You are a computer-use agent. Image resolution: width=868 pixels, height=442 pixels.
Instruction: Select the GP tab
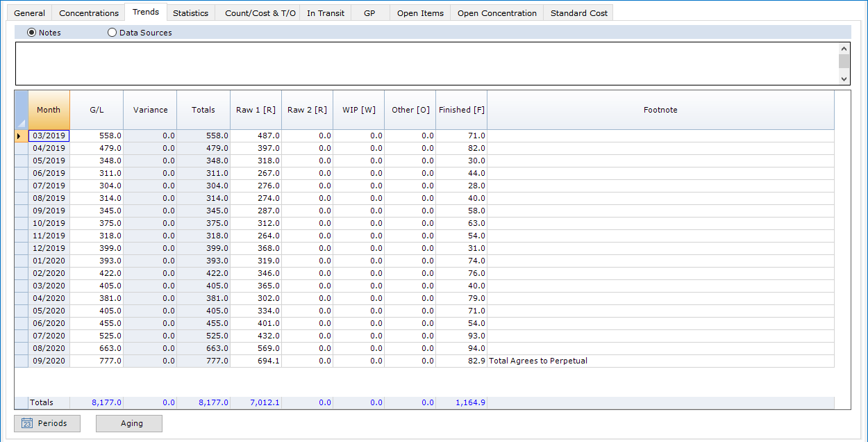click(369, 12)
